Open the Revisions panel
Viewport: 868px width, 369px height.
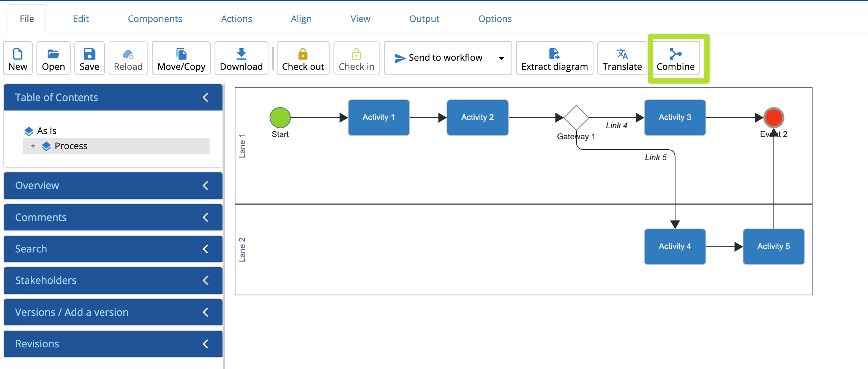click(113, 344)
